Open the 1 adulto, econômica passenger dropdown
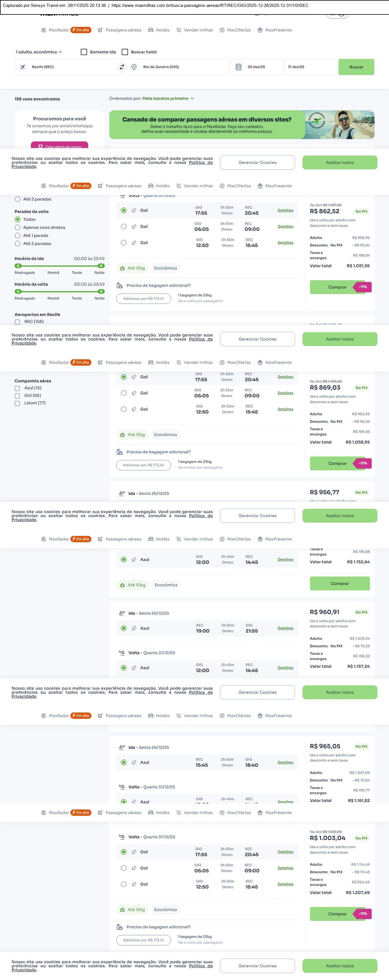Image resolution: width=389 pixels, height=980 pixels. [x=39, y=52]
